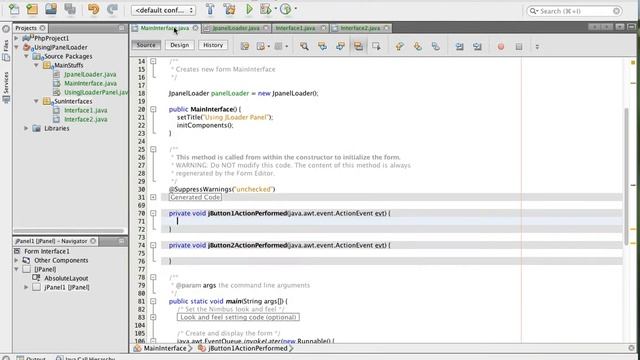Click the Search input field

[575, 11]
